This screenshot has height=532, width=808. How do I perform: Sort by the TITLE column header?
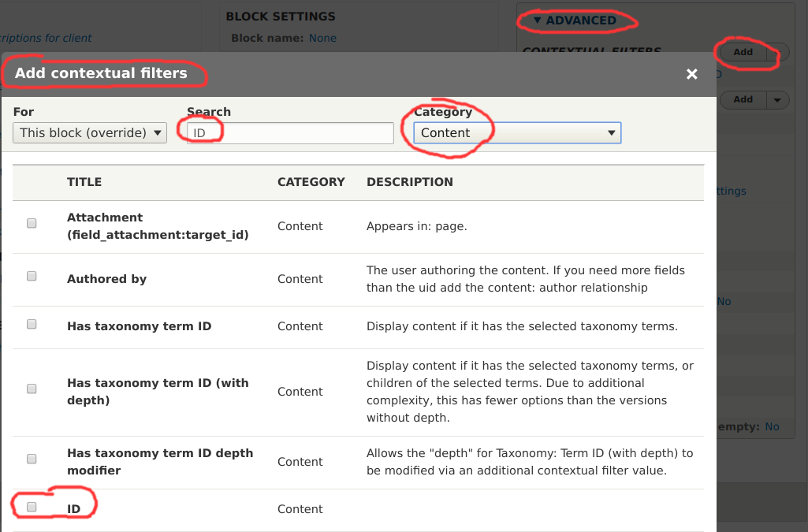[84, 182]
